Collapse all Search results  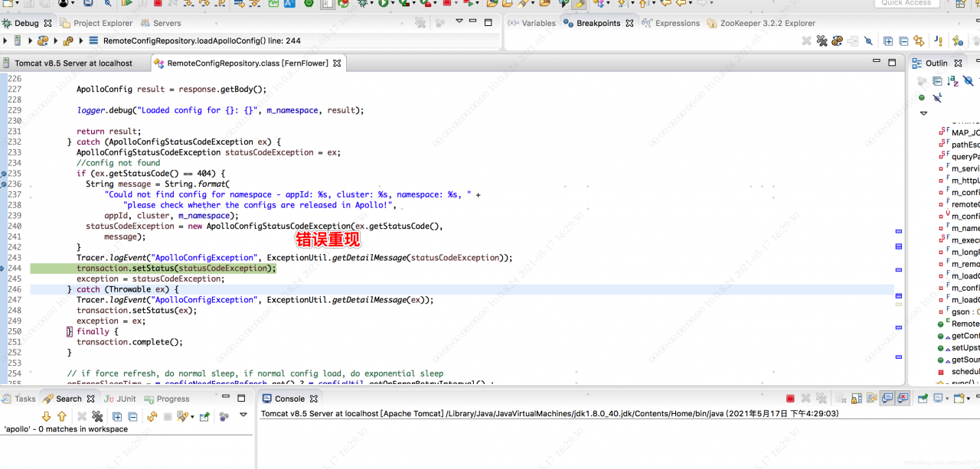point(132,417)
